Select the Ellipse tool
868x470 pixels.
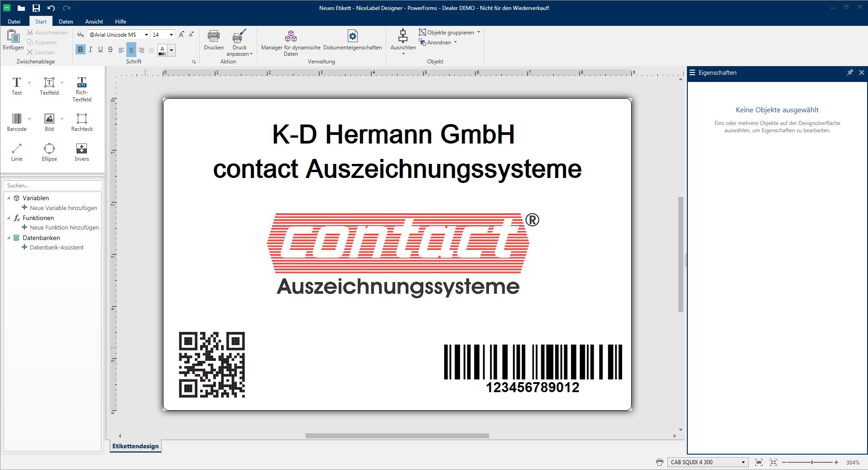pos(49,152)
